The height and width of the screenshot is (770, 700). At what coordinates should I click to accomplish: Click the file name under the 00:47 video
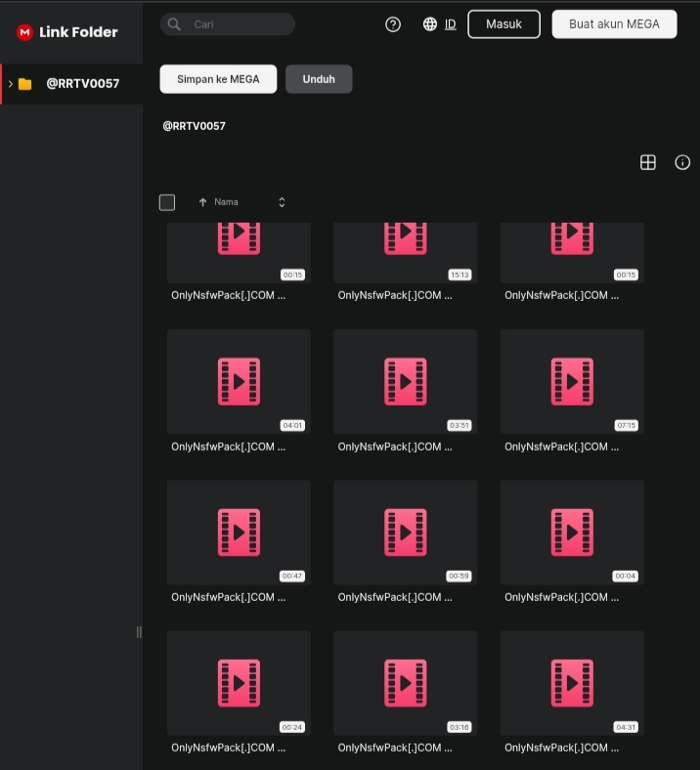229,598
